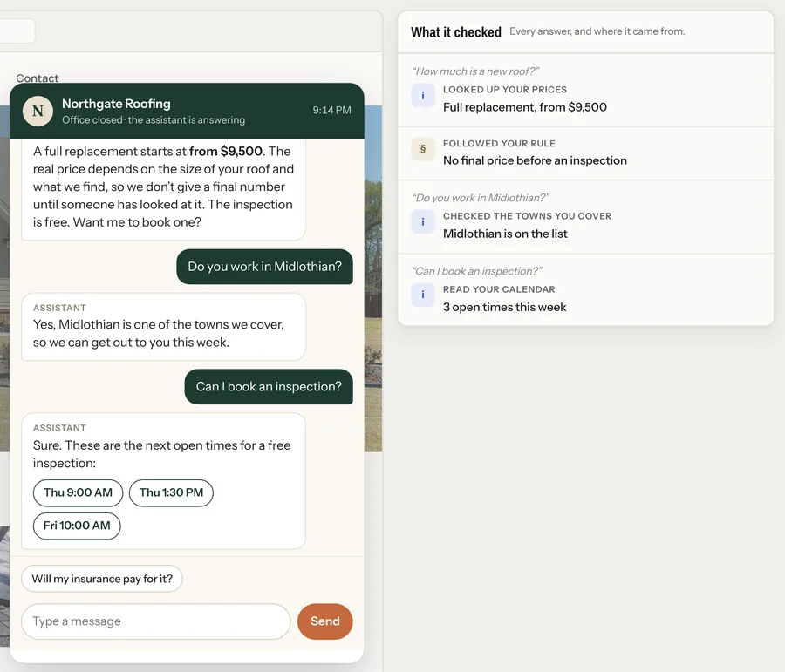This screenshot has height=672, width=785.
Task: Click 'Midlothian is on the list' result
Action: click(505, 234)
